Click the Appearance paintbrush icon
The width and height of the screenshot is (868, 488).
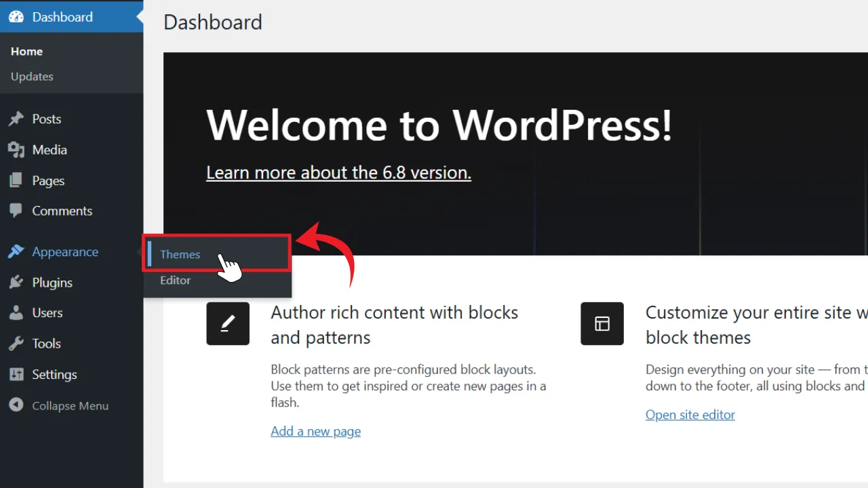coord(16,252)
